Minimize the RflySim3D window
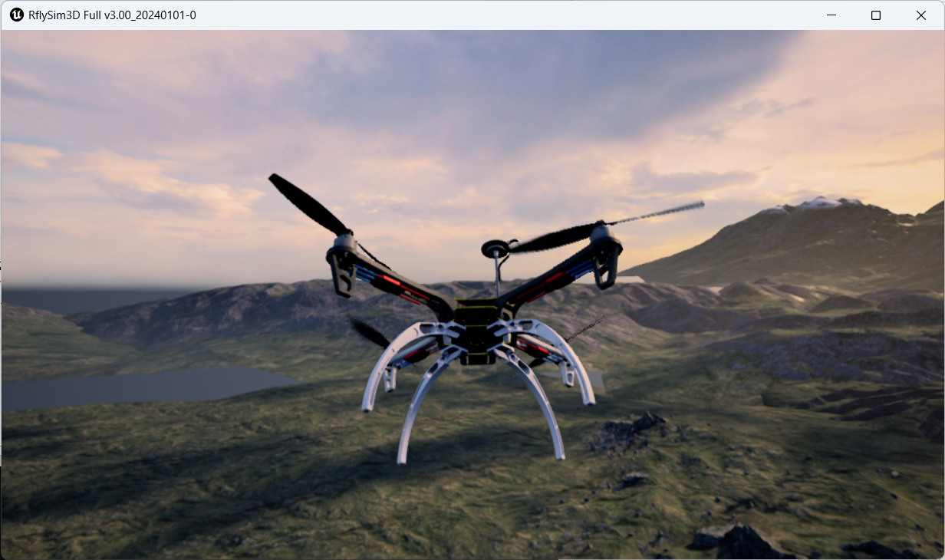 pos(831,15)
